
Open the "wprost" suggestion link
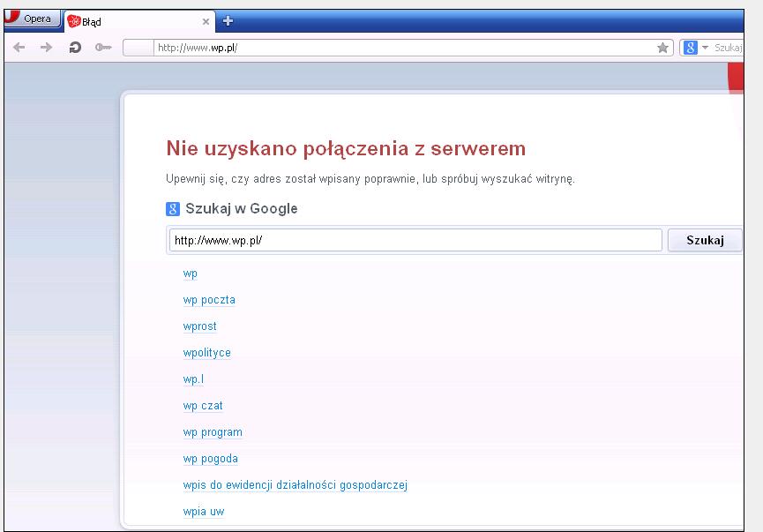coord(200,326)
